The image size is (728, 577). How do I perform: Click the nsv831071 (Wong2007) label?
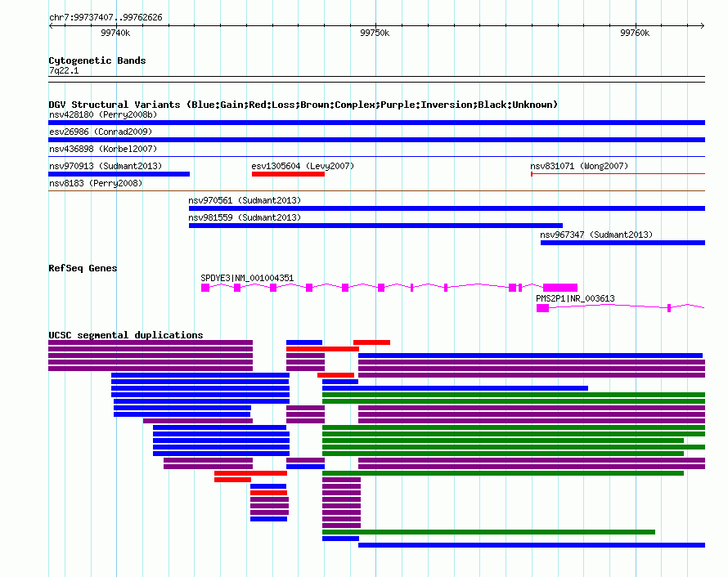pyautogui.click(x=579, y=166)
